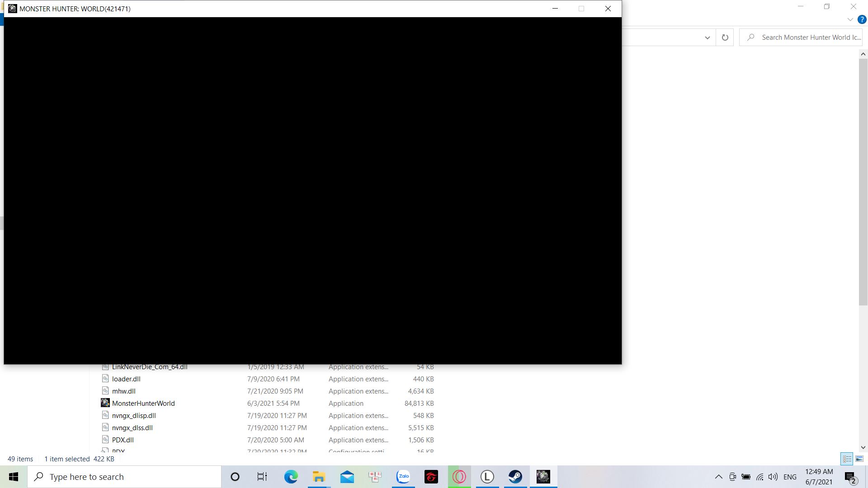868x488 pixels.
Task: Click the ENG language indicator
Action: tap(790, 477)
